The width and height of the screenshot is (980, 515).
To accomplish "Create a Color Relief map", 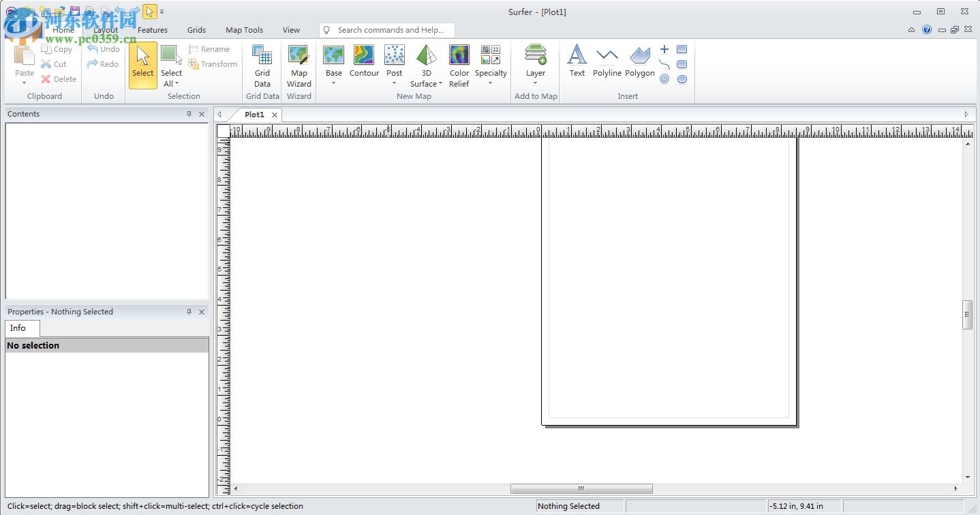I will [x=459, y=66].
